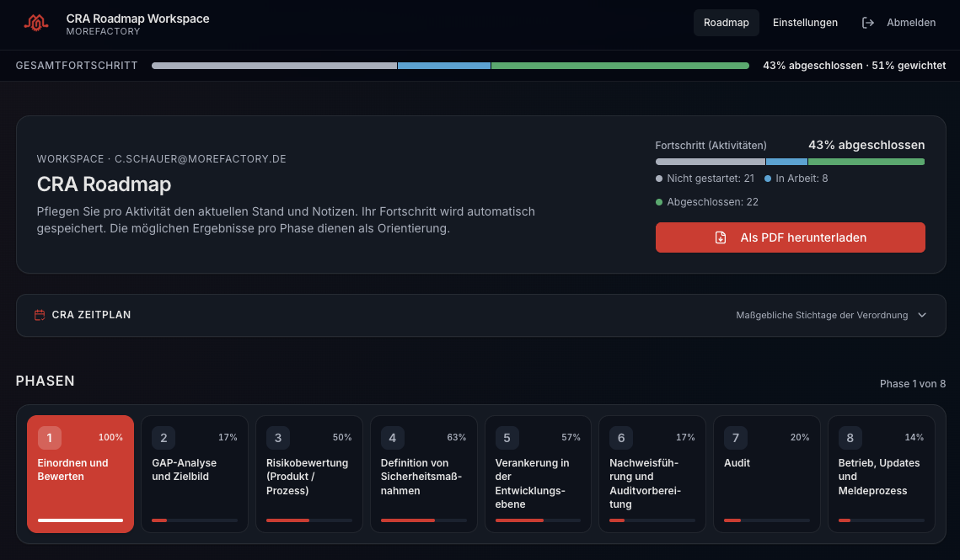960x560 pixels.
Task: Click the phase number 7 badge
Action: pyautogui.click(x=735, y=438)
